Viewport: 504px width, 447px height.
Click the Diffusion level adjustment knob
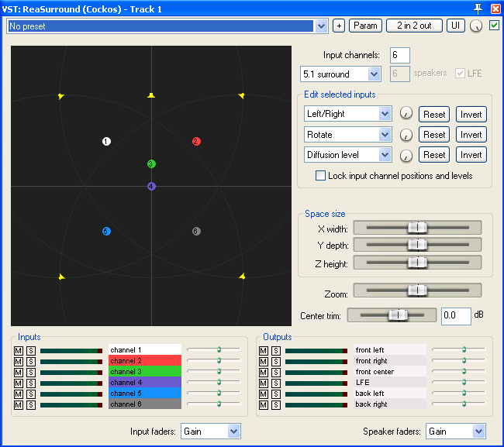[406, 156]
